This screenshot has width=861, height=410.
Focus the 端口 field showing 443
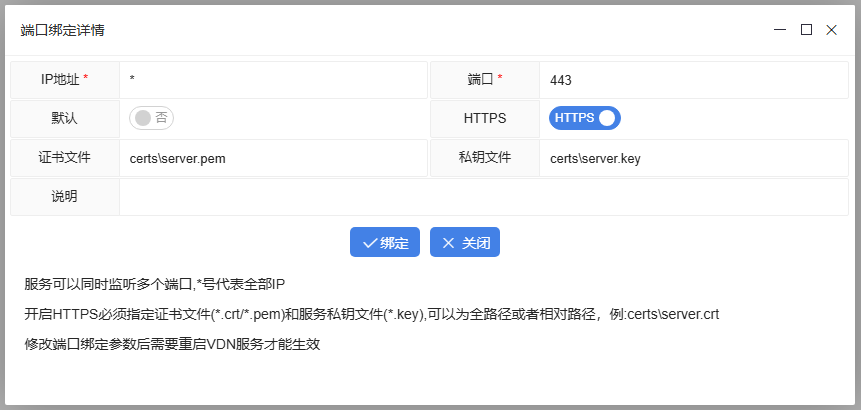[693, 80]
